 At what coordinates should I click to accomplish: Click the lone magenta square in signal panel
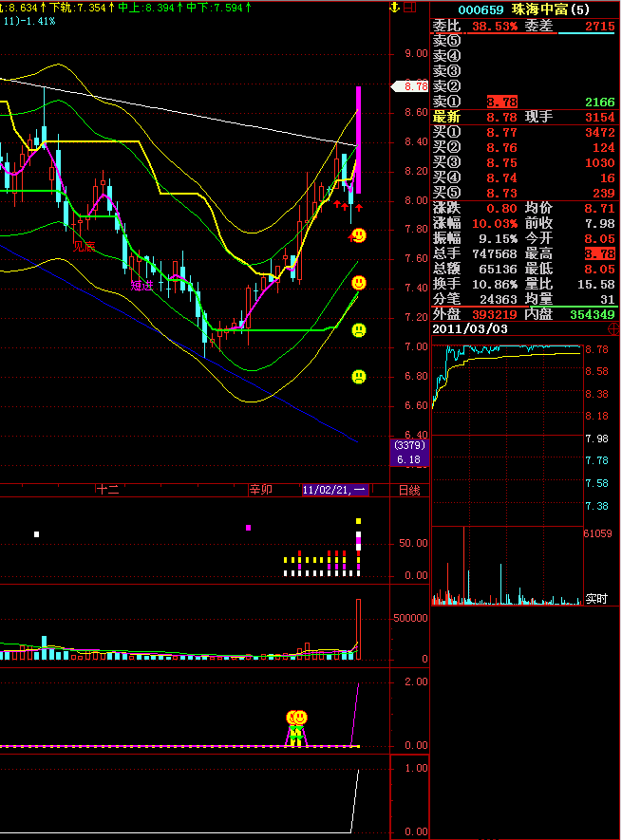(x=248, y=528)
